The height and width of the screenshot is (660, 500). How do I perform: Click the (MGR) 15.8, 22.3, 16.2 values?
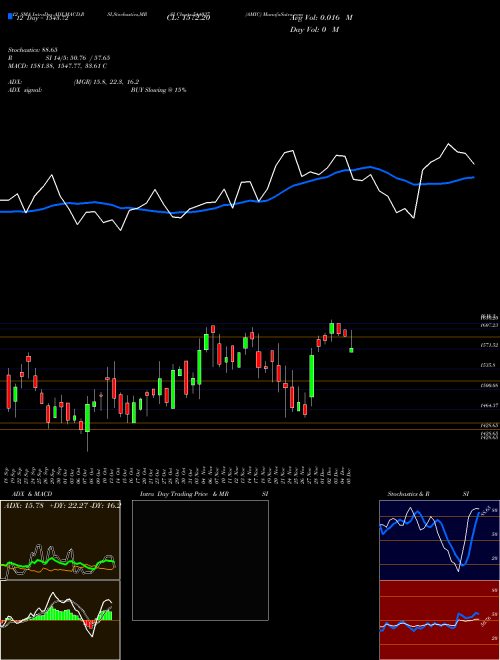[x=106, y=82]
